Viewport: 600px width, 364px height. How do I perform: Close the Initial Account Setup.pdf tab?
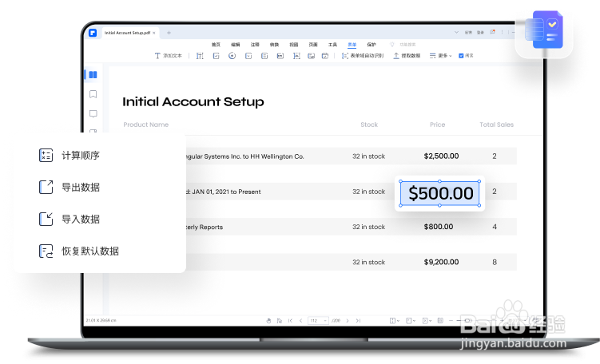tap(154, 33)
